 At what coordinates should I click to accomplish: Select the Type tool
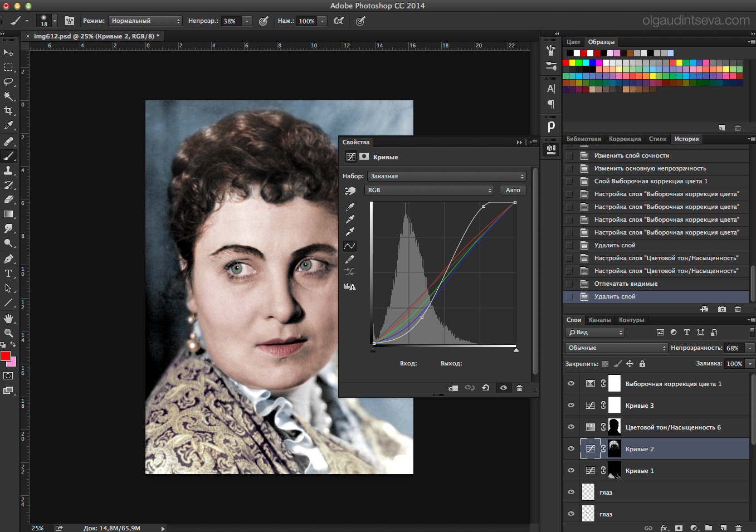[8, 274]
